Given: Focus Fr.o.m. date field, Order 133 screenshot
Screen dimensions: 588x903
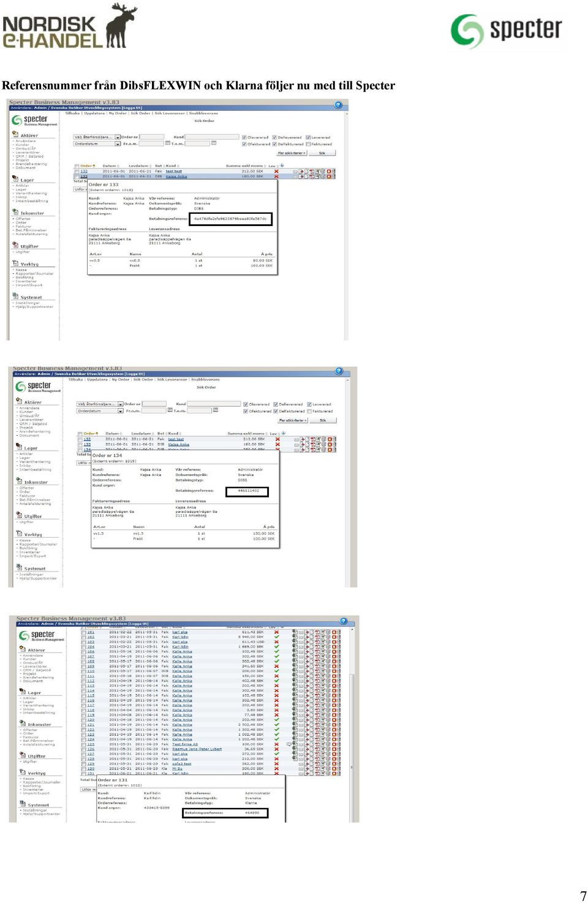Looking at the screenshot, I should point(151,144).
